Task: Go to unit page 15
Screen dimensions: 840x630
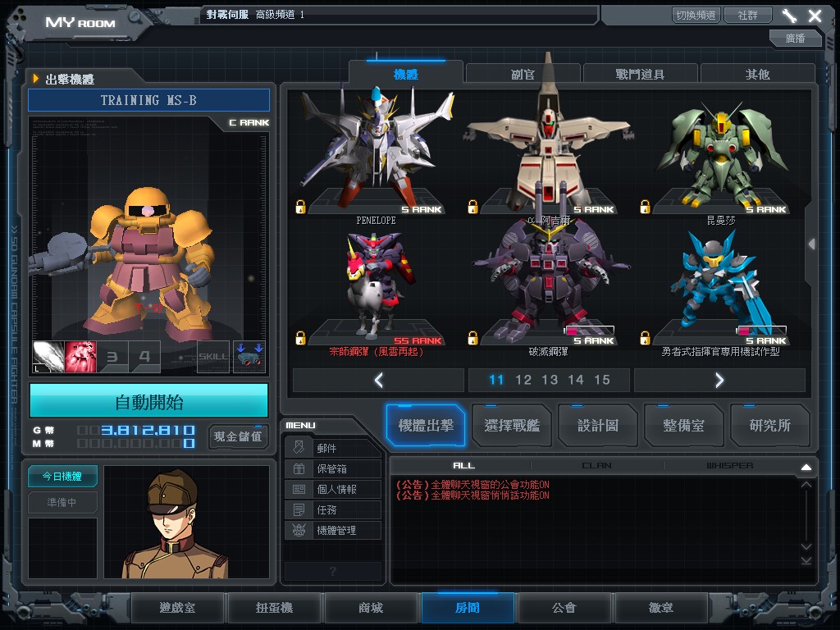Action: 601,380
